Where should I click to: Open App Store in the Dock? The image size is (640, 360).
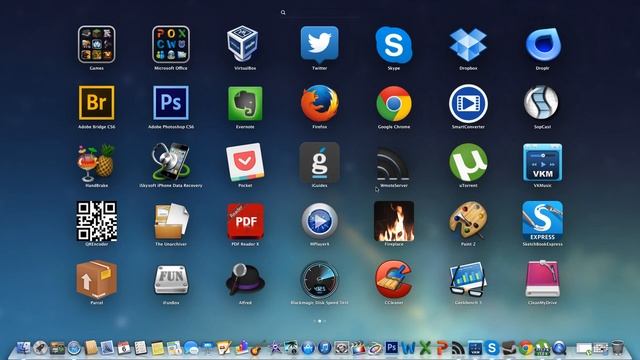(308, 348)
